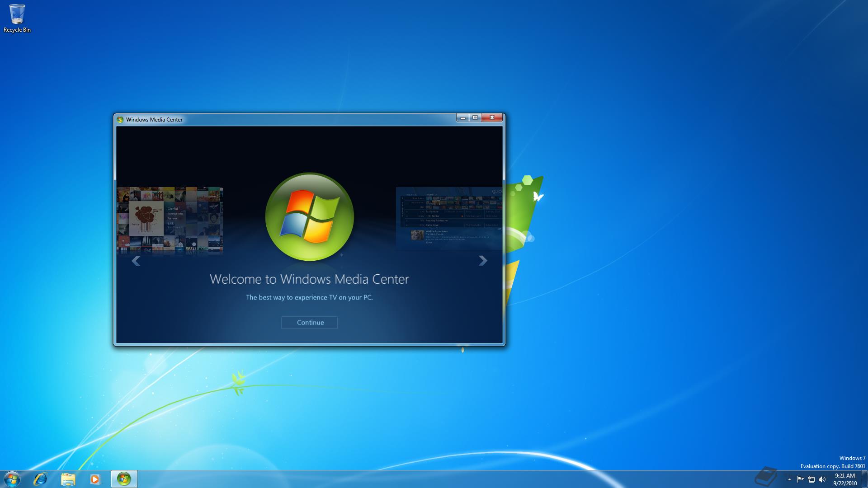Open the Recycle Bin on the desktop
Image resolution: width=868 pixels, height=488 pixels.
pyautogui.click(x=17, y=19)
